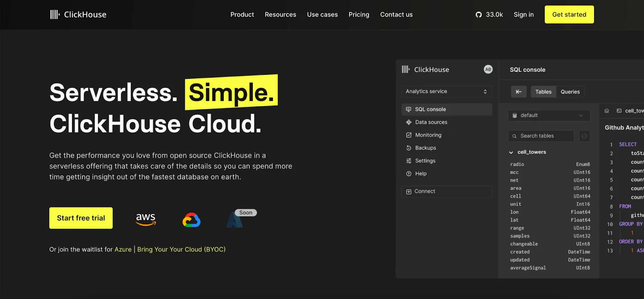Open the Product menu
This screenshot has height=299, width=644.
(242, 14)
